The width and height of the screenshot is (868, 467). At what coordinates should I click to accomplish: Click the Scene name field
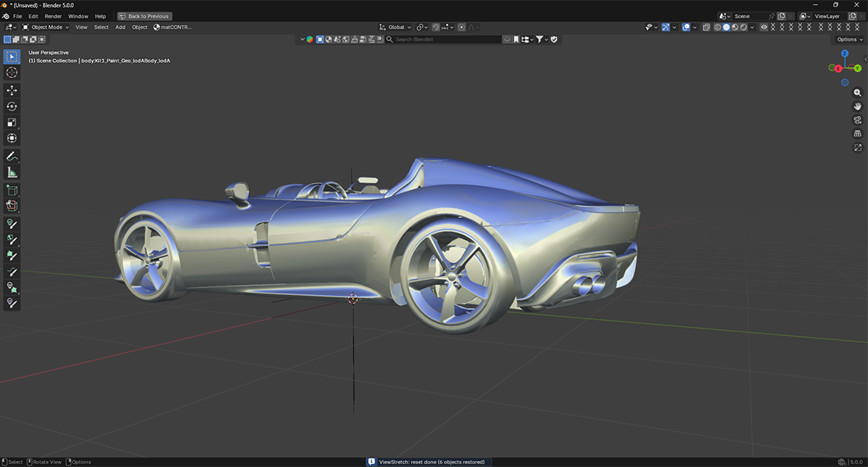point(750,16)
